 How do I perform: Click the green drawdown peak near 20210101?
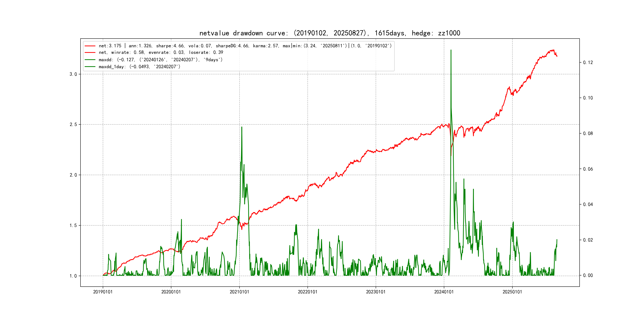242,127
